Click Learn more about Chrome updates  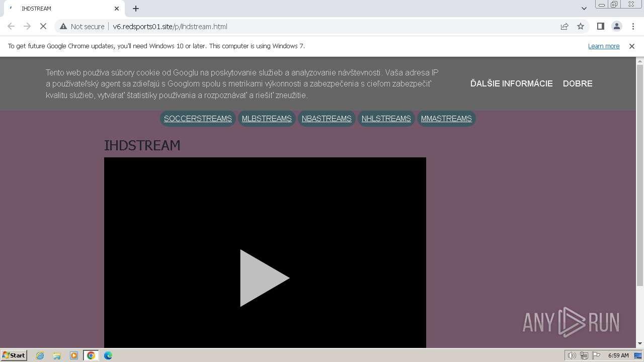click(x=604, y=46)
